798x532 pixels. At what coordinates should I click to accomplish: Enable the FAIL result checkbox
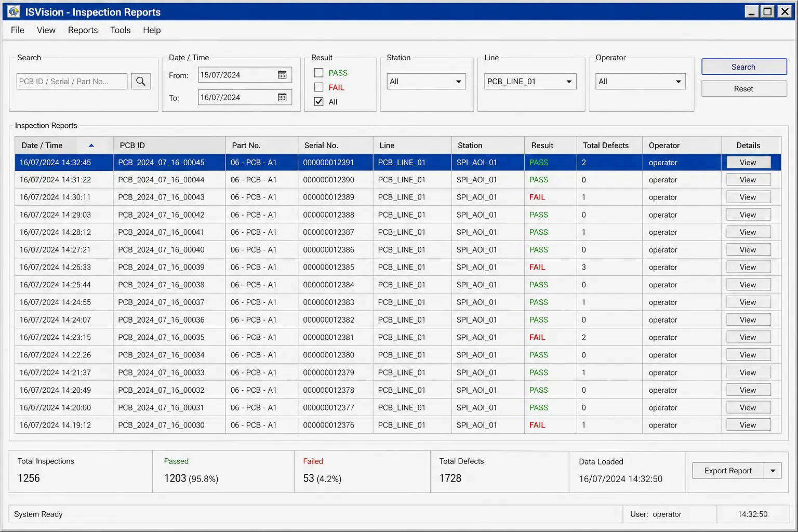319,87
